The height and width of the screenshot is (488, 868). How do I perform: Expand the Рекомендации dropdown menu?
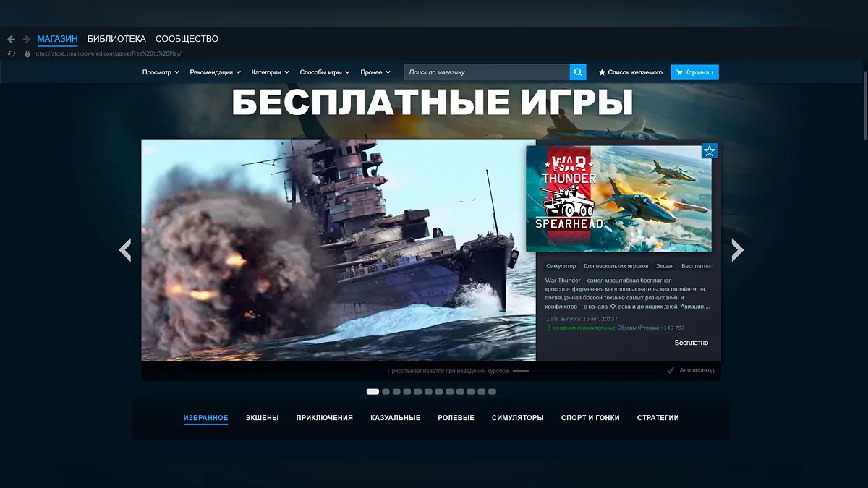pos(216,72)
